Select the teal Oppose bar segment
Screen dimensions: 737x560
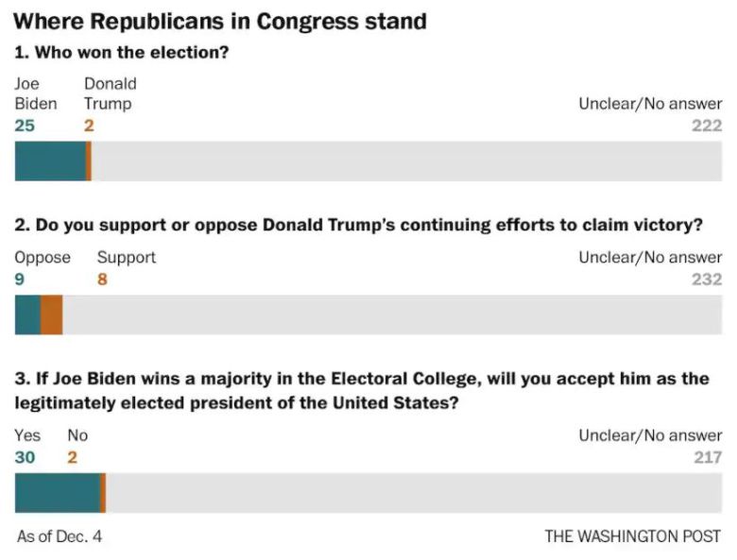click(x=27, y=315)
